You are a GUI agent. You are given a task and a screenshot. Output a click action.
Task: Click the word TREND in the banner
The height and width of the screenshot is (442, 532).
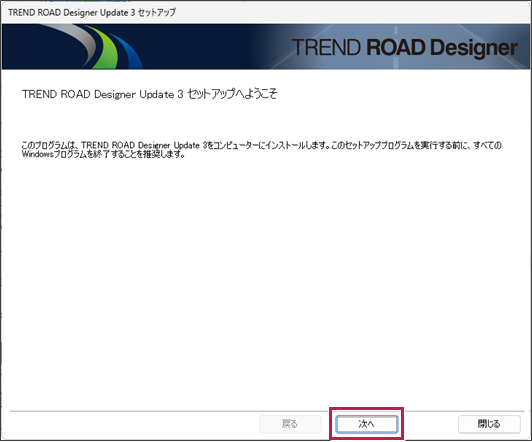click(326, 47)
